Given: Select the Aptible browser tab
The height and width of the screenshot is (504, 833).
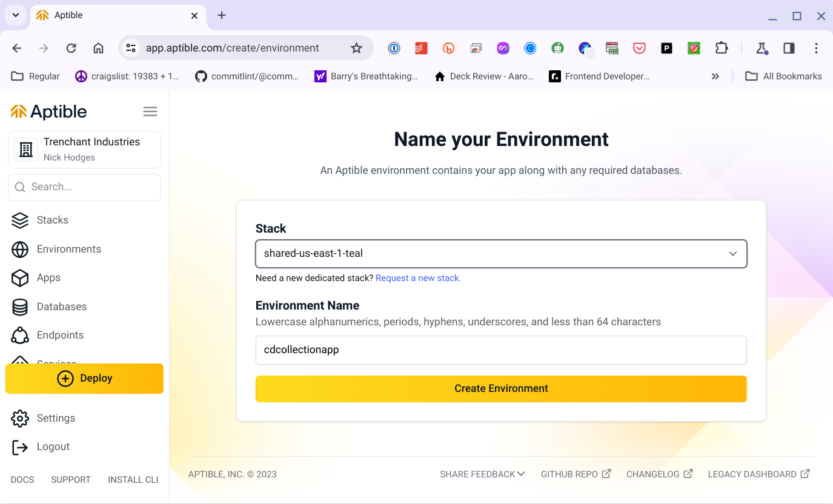Looking at the screenshot, I should click(118, 16).
